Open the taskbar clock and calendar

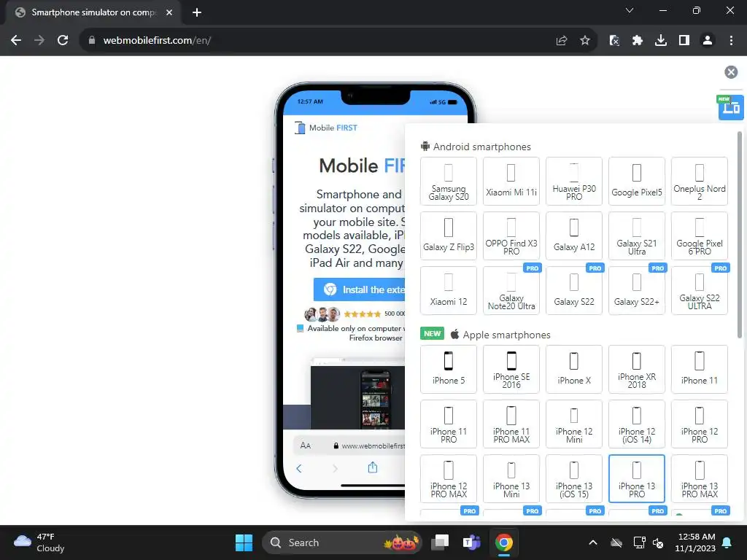695,542
